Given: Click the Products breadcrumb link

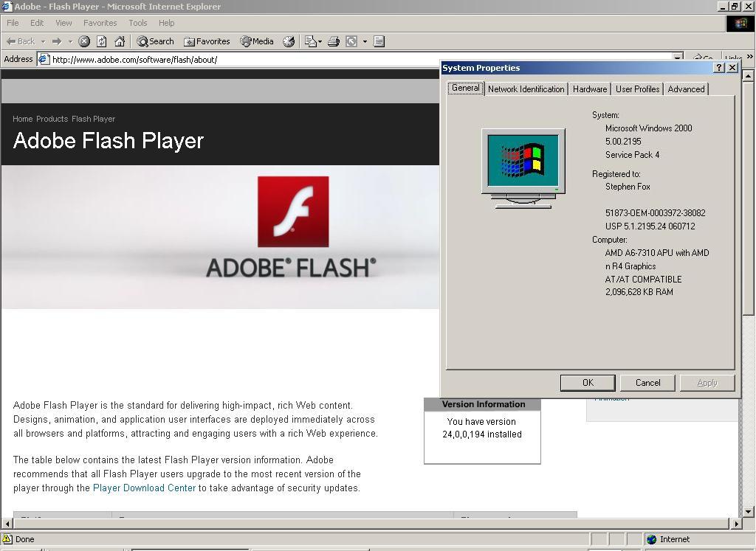Looking at the screenshot, I should 52,119.
